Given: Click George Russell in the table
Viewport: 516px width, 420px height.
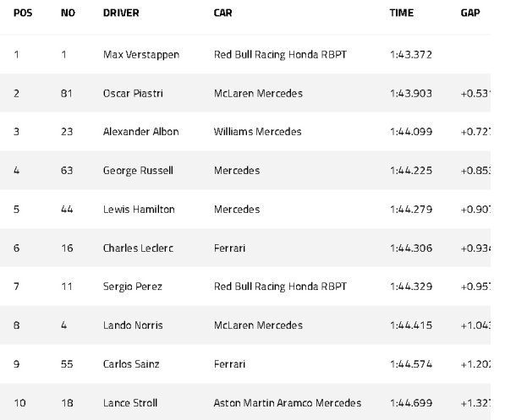Looking at the screenshot, I should click(x=138, y=171).
